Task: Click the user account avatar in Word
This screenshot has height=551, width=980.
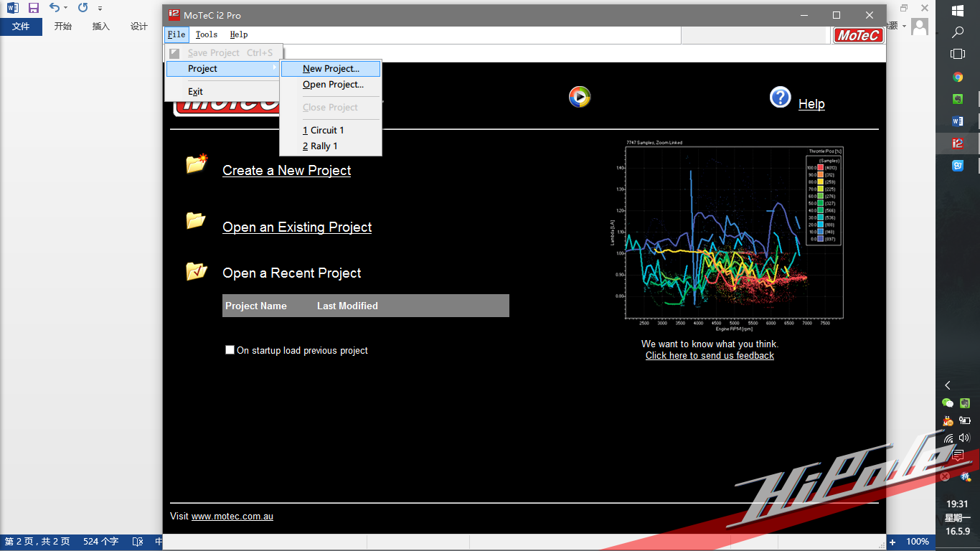Action: pyautogui.click(x=920, y=27)
